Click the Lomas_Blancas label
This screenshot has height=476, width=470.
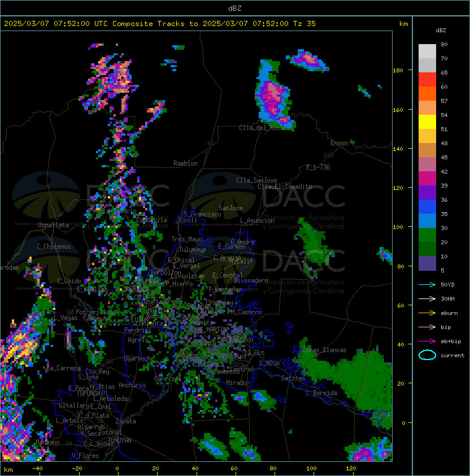pyautogui.click(x=324, y=350)
